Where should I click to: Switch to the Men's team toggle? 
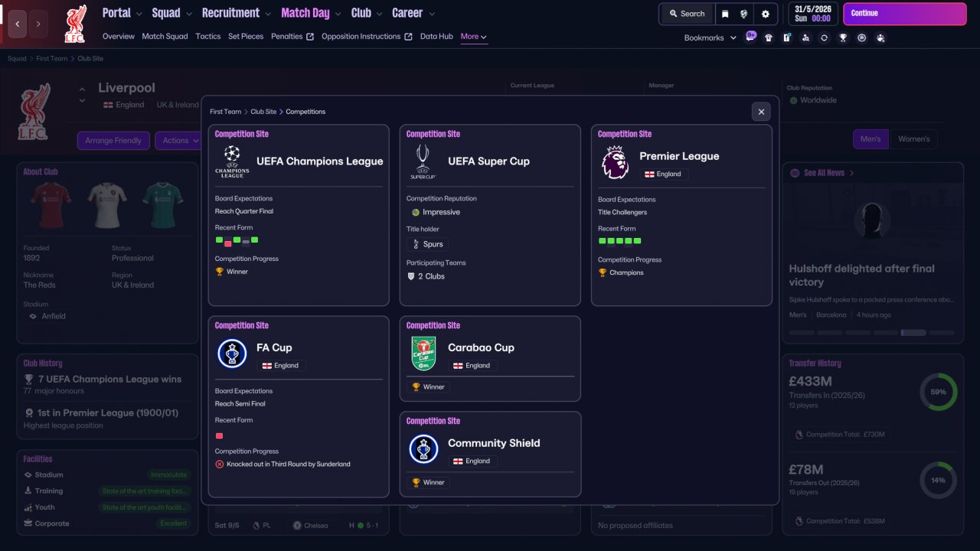coord(871,139)
